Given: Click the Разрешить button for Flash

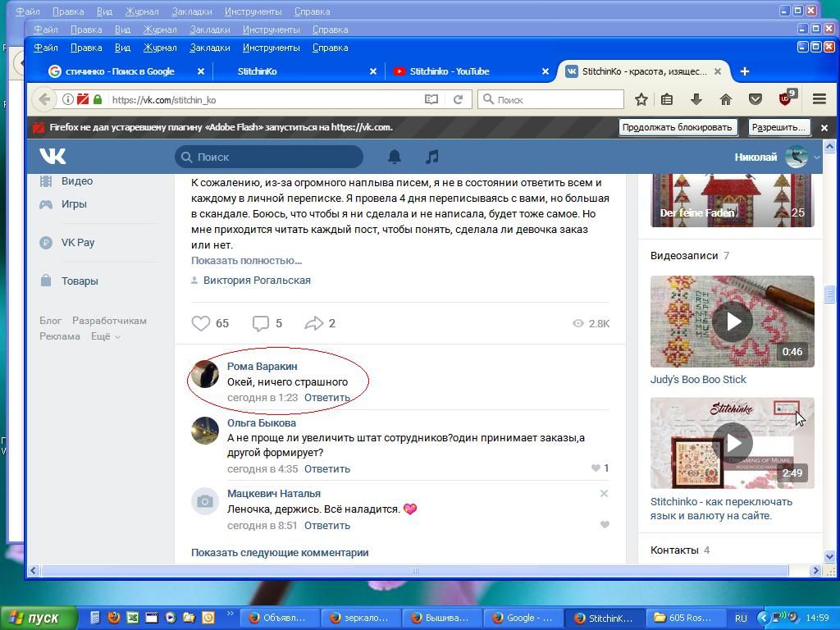Looking at the screenshot, I should [x=778, y=127].
